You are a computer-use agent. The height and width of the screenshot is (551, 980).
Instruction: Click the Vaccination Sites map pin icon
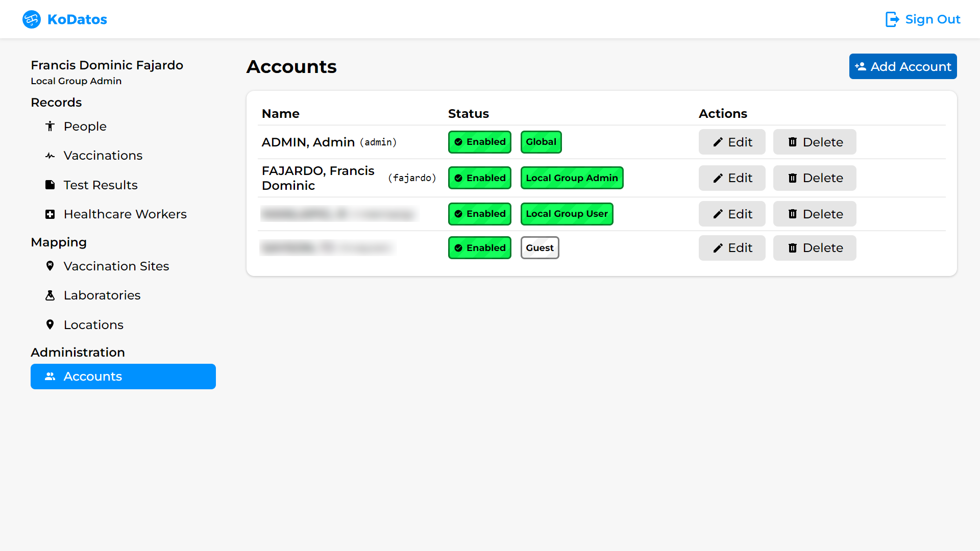pyautogui.click(x=50, y=266)
